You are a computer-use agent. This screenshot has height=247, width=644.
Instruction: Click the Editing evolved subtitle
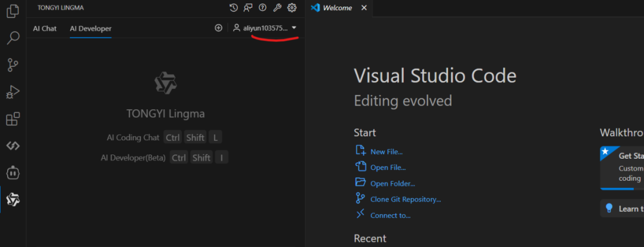click(403, 101)
